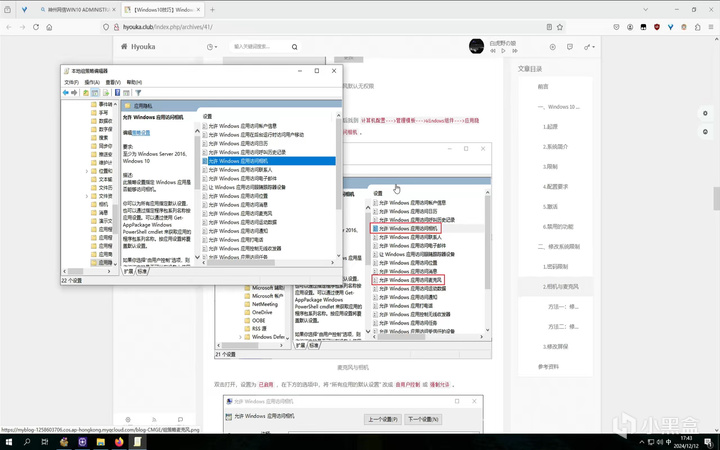The image size is (720, 450).
Task: Click the 上一个设置(P) button
Action: [383, 419]
